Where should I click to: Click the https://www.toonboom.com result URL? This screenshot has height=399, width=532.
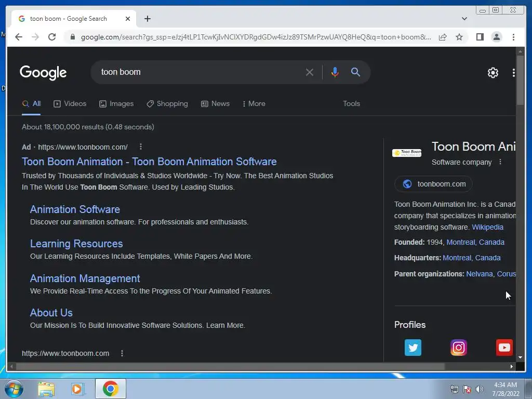tap(65, 353)
